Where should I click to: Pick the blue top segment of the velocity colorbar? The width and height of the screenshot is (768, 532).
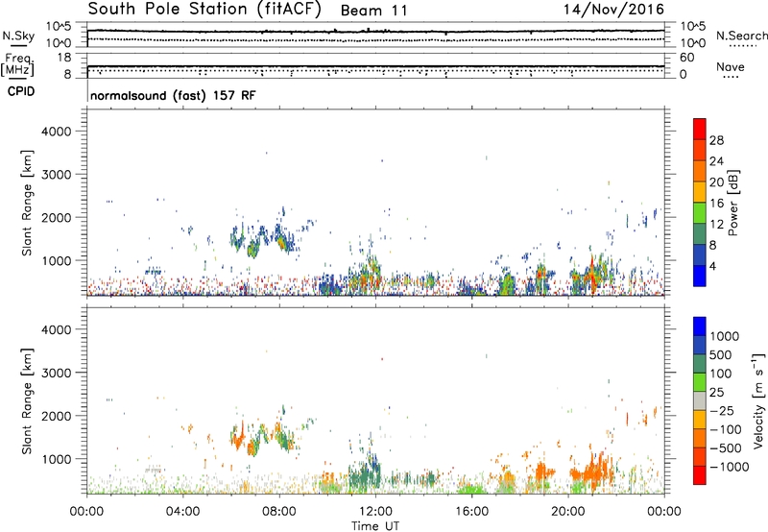(x=700, y=326)
